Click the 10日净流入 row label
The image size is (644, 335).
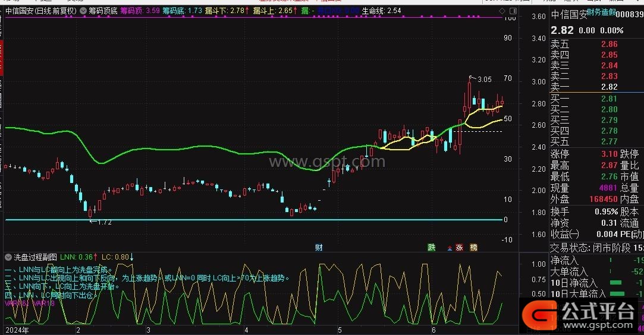(x=574, y=283)
